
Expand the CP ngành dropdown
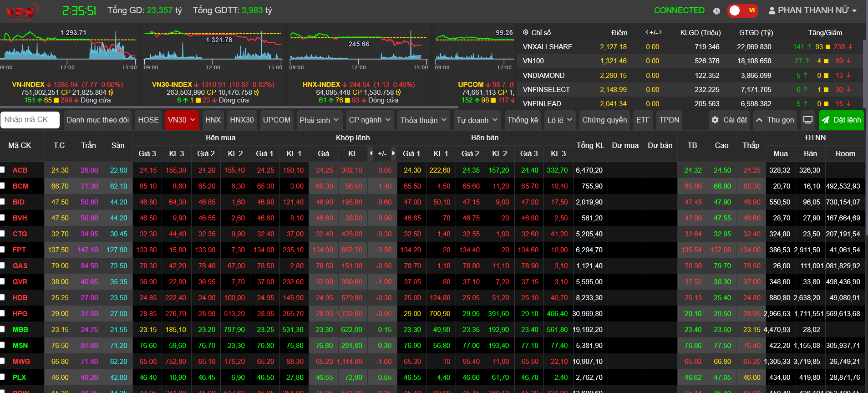(370, 120)
